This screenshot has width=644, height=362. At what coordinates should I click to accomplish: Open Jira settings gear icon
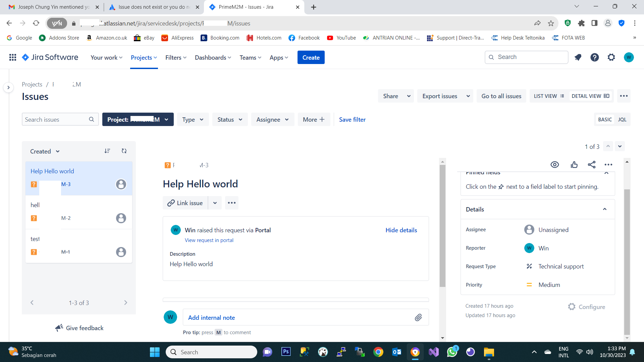(611, 57)
